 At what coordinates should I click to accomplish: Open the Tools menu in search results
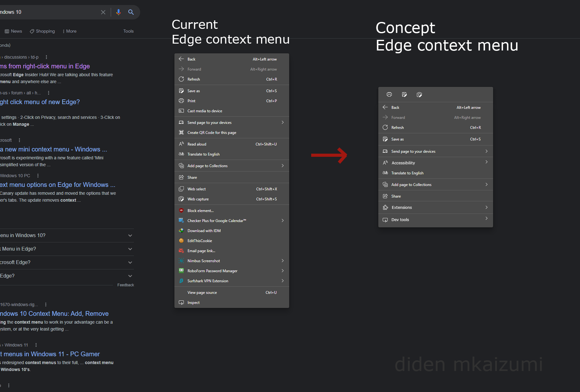(128, 31)
